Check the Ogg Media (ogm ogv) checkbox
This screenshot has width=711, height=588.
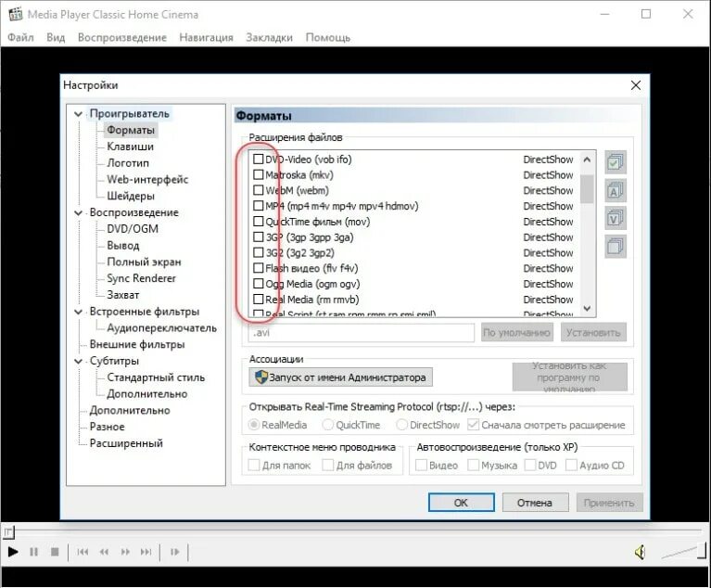pos(258,284)
